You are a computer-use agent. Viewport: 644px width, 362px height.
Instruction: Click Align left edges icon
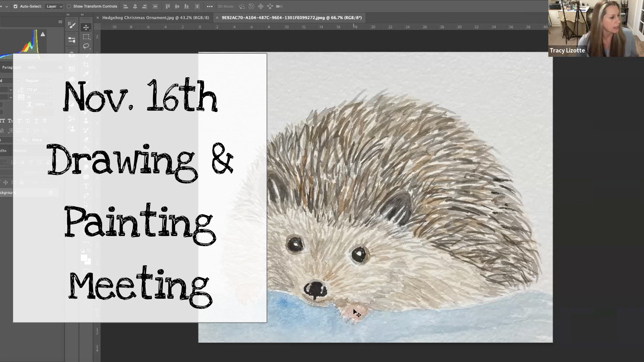coord(126,6)
